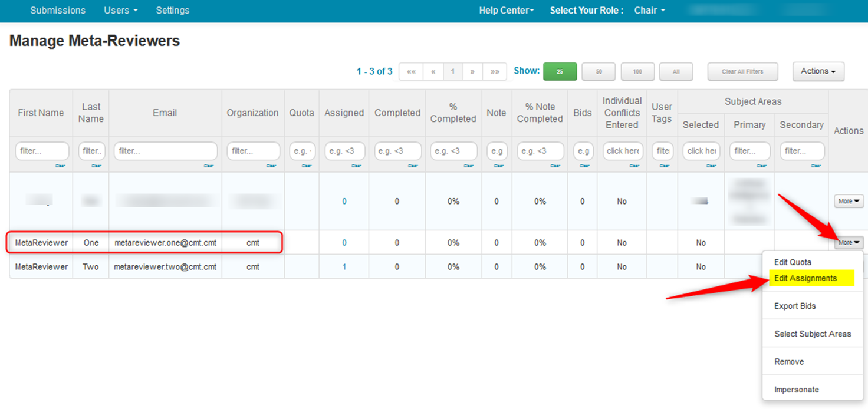Click the Email filter field

click(165, 151)
